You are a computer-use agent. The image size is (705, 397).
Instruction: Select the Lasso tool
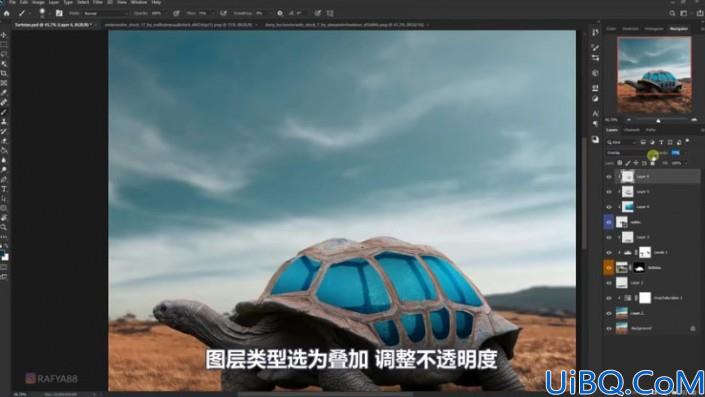point(4,54)
